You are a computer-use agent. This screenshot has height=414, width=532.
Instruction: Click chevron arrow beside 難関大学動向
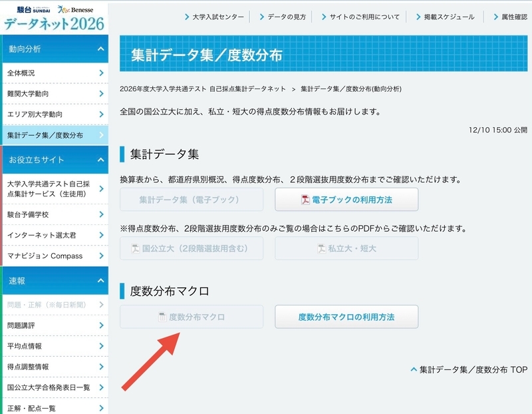click(x=101, y=94)
